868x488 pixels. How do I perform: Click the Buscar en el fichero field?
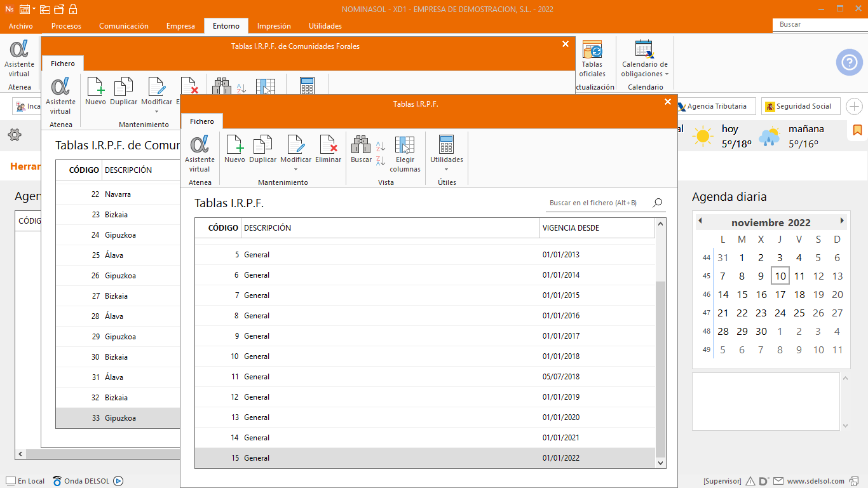pos(597,203)
